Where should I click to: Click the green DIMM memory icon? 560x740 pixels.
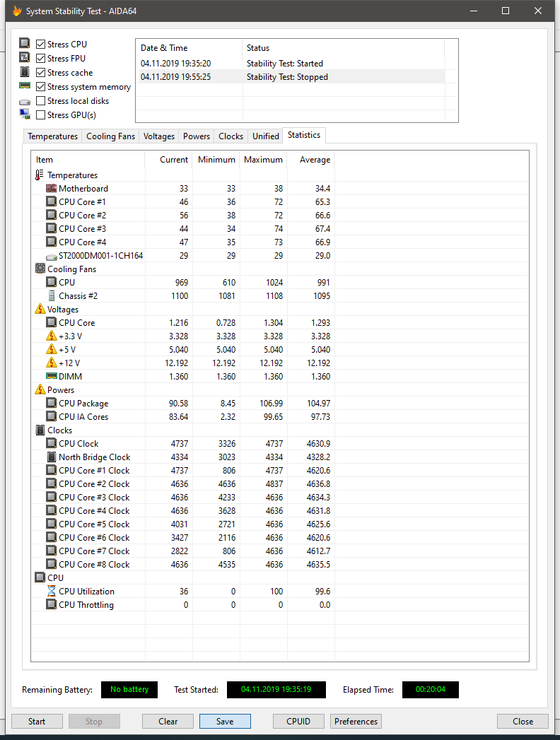tap(52, 376)
